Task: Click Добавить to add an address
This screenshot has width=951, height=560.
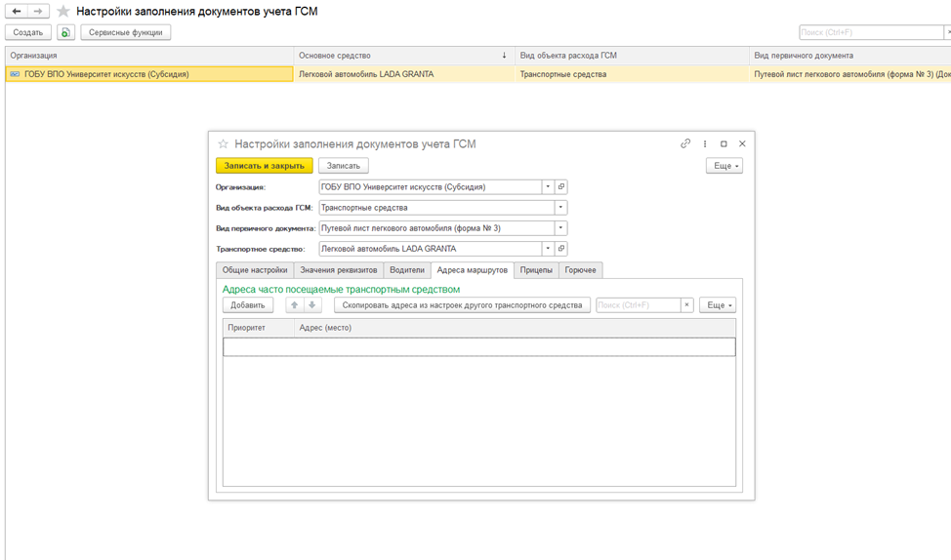Action: (247, 304)
